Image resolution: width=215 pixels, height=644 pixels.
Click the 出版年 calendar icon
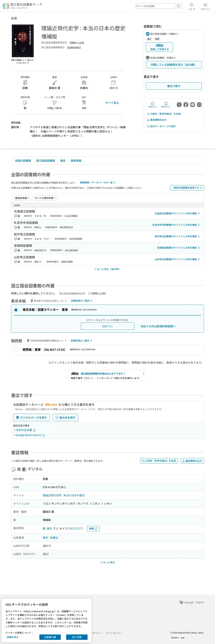pos(113,82)
